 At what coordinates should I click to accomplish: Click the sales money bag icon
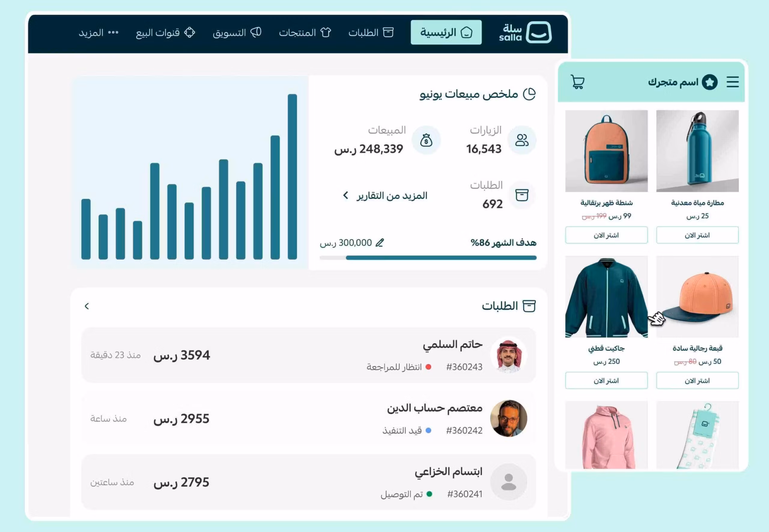coord(426,140)
